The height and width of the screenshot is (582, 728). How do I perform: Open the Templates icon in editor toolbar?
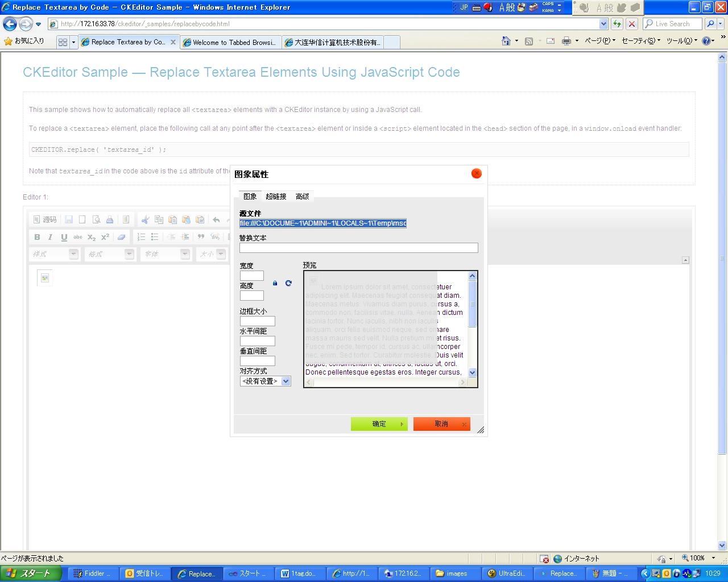click(x=126, y=219)
